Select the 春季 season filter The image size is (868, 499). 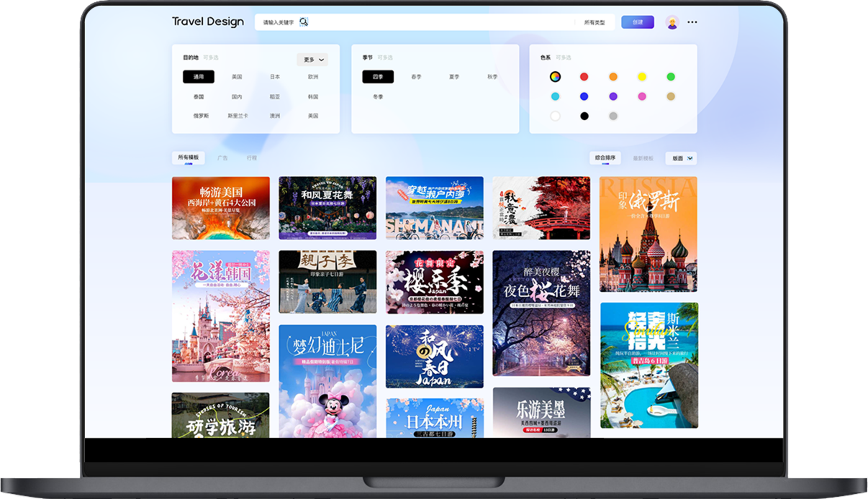click(416, 77)
